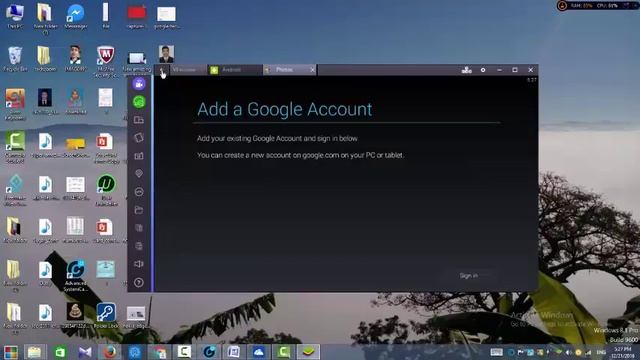Click the copy icon in BlueStacks sidebar
The height and width of the screenshot is (360, 640).
[x=139, y=228]
